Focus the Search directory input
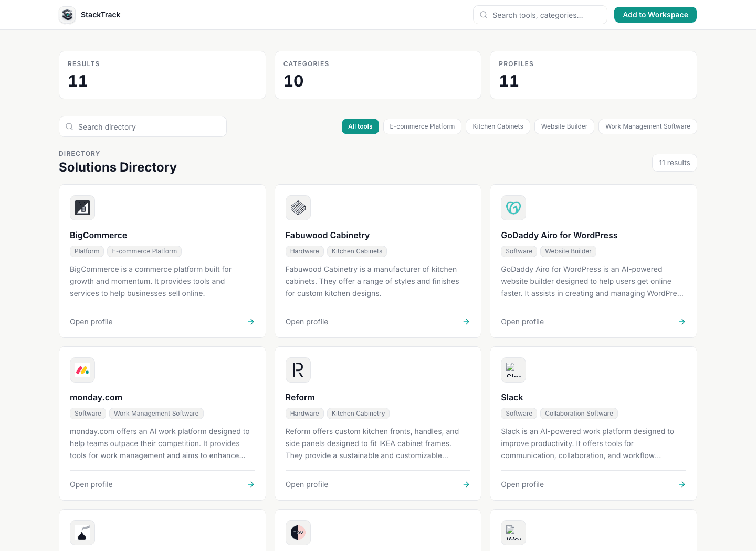Image resolution: width=756 pixels, height=551 pixels. (143, 126)
